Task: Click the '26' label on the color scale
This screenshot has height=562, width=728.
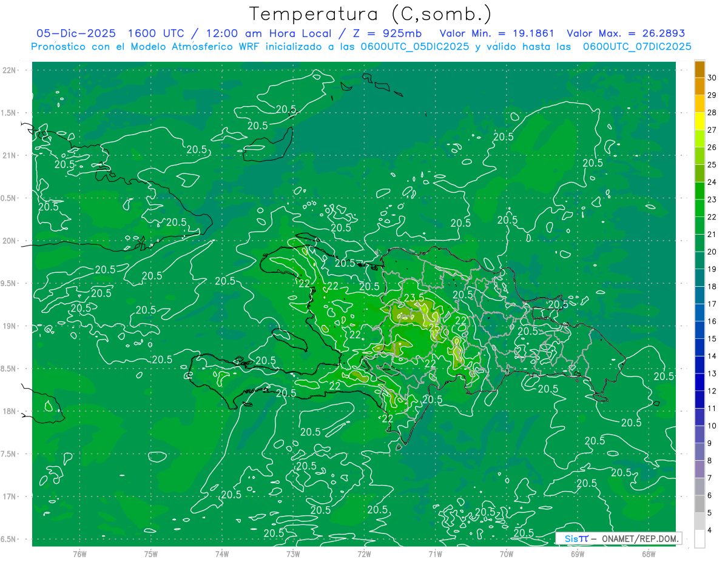Action: pyautogui.click(x=712, y=147)
